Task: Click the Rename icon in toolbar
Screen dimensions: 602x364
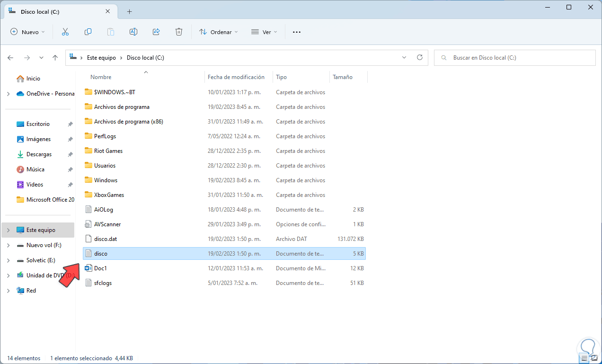Action: click(133, 32)
